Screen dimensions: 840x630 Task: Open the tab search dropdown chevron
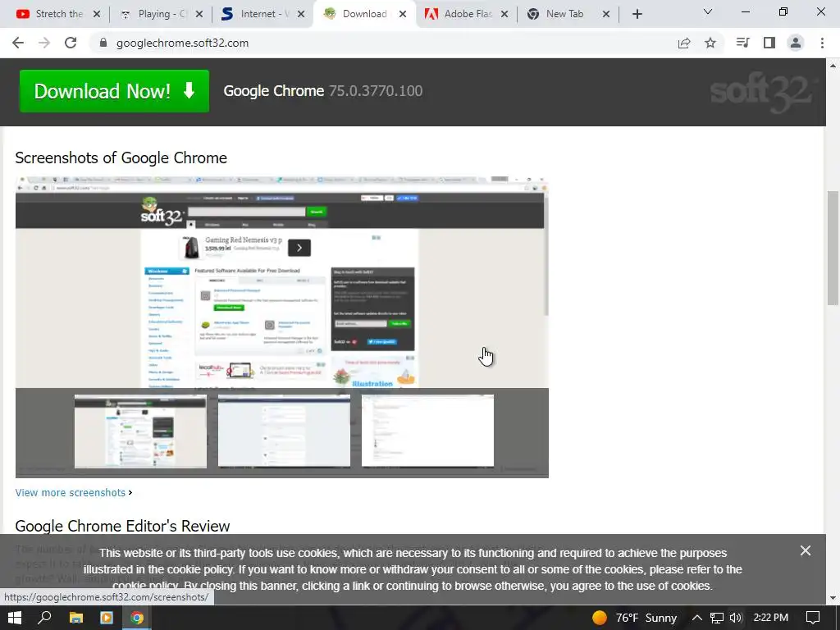click(x=708, y=11)
